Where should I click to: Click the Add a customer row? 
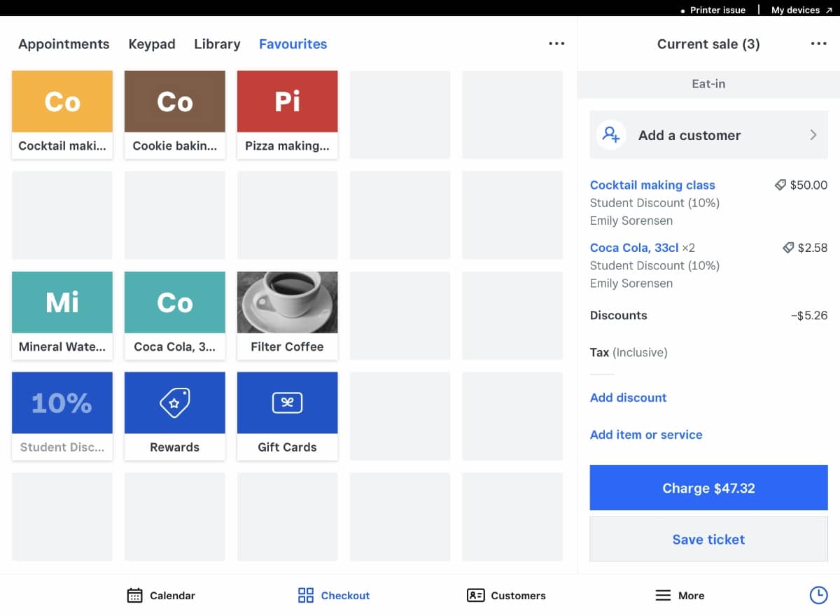708,135
